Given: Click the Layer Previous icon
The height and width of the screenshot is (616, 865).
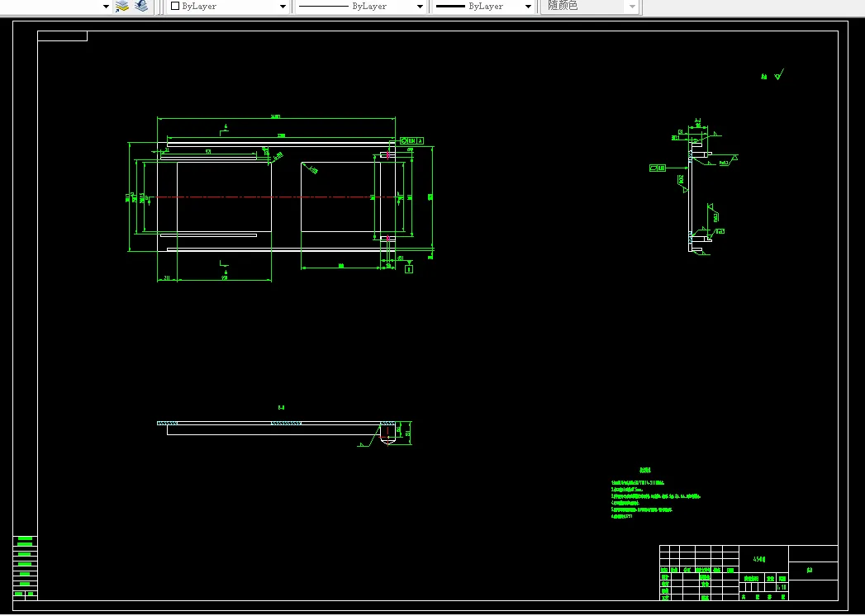Looking at the screenshot, I should coord(142,6).
